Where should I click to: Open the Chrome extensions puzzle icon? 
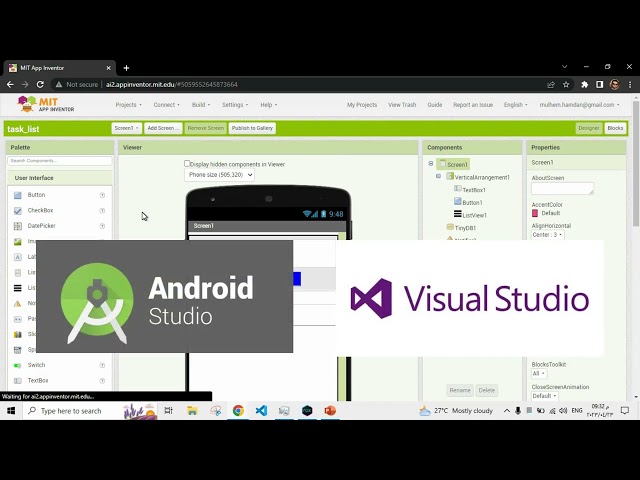coord(584,84)
